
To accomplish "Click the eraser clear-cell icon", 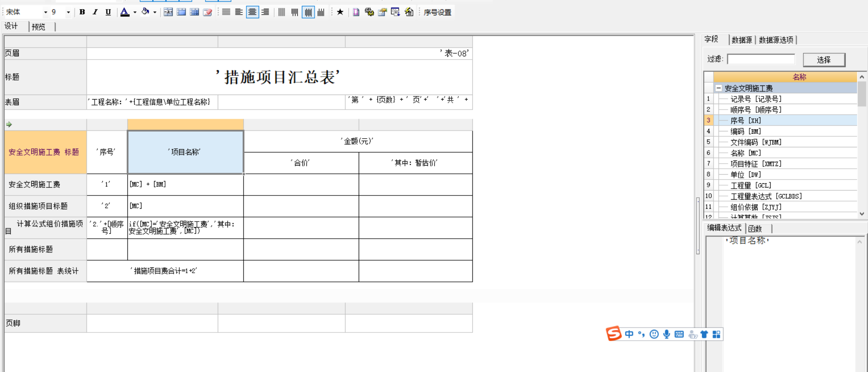I will (x=208, y=12).
